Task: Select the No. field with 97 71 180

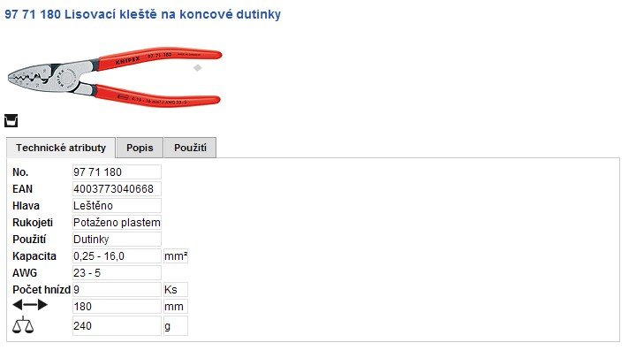Action: (x=117, y=172)
